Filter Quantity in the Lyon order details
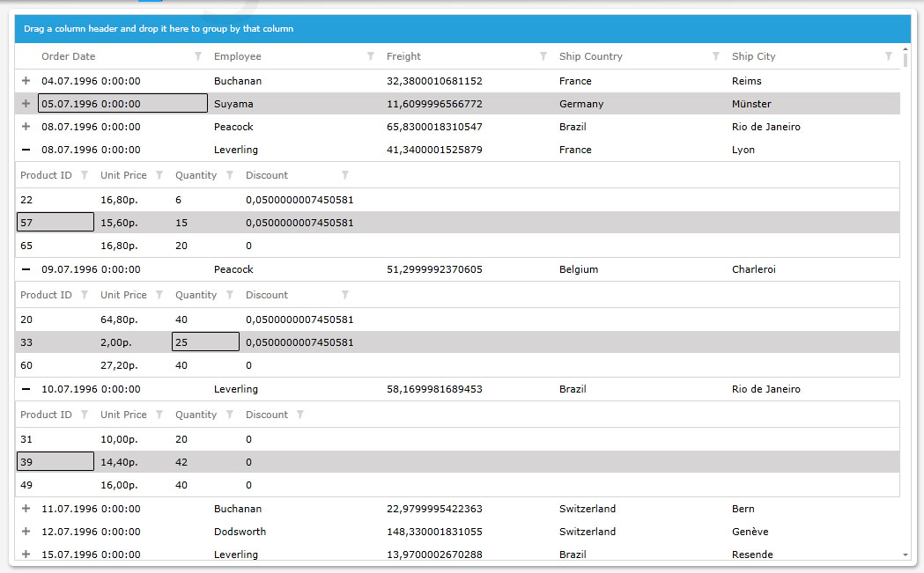924x573 pixels. tap(230, 175)
